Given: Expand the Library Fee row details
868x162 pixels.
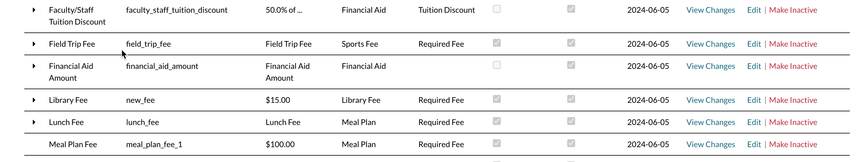Looking at the screenshot, I should click(34, 100).
